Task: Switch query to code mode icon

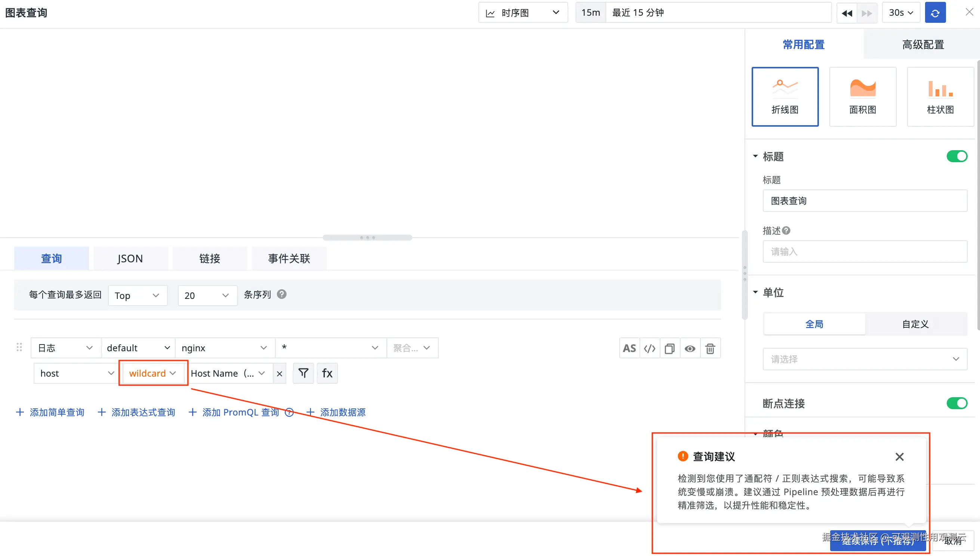Action: tap(650, 348)
